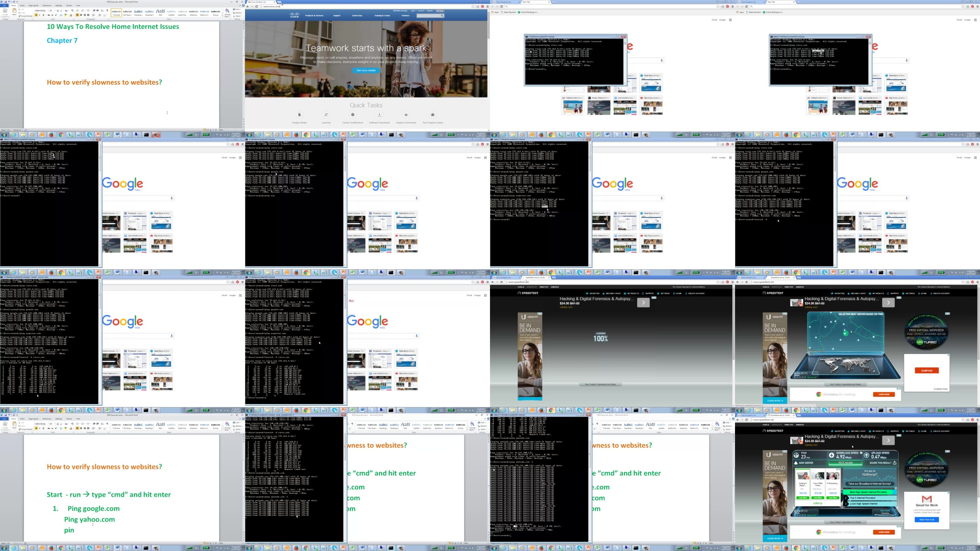Click the Pinterest extension icon on the Cisco browser
This screenshot has height=551, width=980.
point(483,7)
